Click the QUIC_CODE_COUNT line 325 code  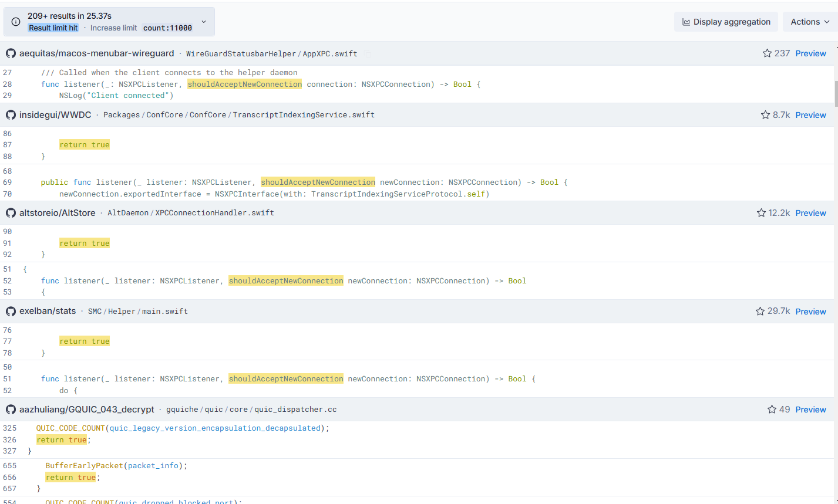183,428
